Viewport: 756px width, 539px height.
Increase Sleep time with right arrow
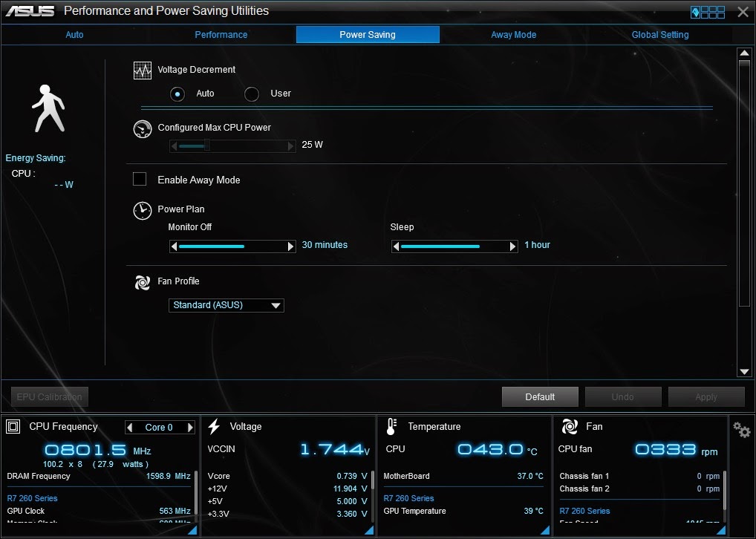(513, 246)
